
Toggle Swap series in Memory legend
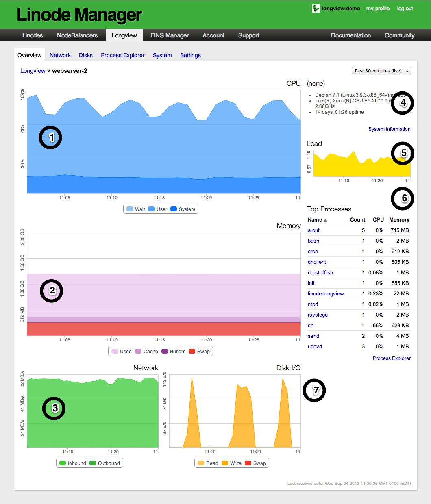[199, 352]
